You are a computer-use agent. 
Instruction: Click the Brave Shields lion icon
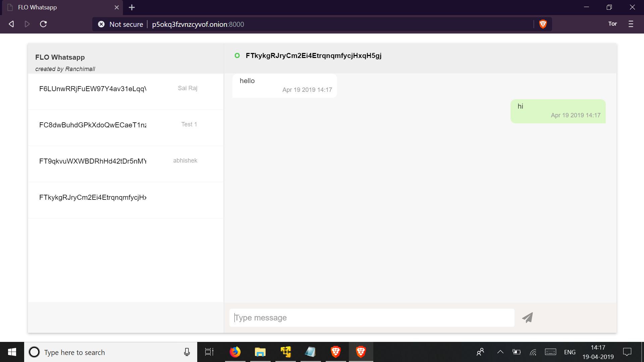[543, 24]
